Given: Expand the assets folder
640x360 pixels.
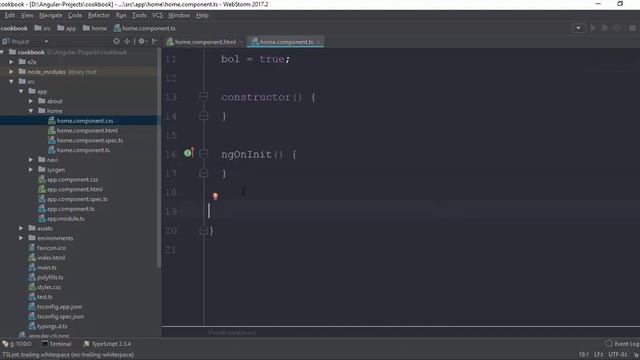Looking at the screenshot, I should [x=21, y=228].
